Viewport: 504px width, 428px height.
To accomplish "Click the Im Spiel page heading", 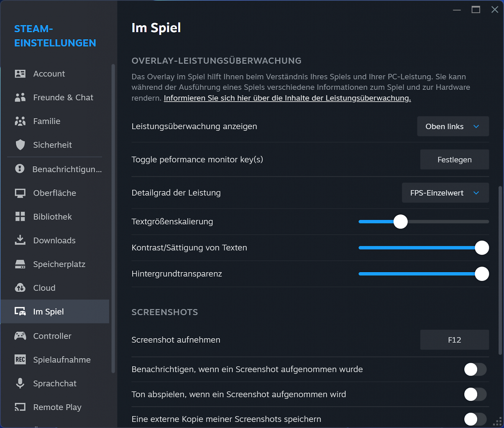I will click(x=156, y=28).
